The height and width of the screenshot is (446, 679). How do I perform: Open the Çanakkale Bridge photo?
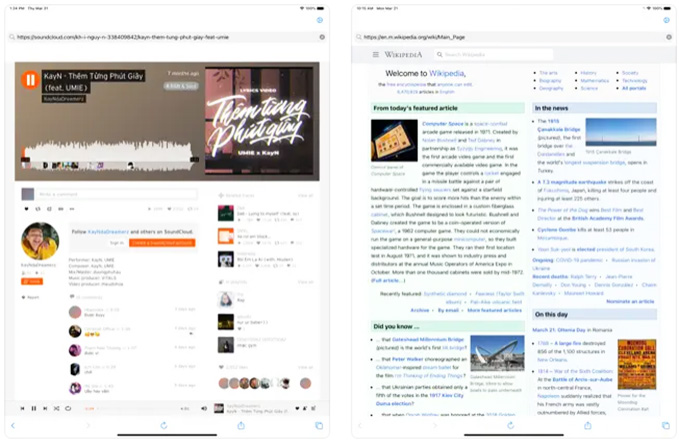point(621,132)
